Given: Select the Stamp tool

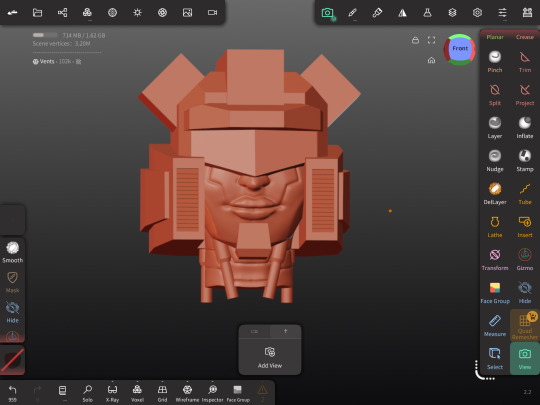Looking at the screenshot, I should coord(525,160).
